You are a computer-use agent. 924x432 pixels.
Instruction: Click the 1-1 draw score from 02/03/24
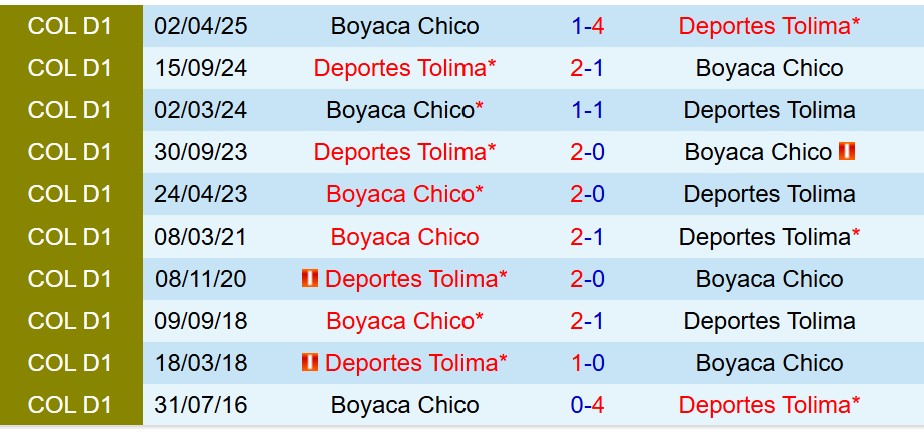click(587, 110)
